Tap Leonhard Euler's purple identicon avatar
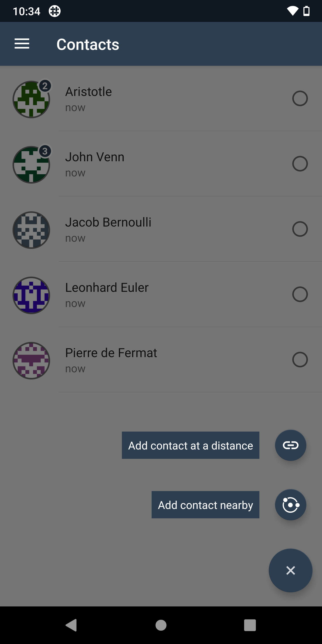The width and height of the screenshot is (322, 644). [x=31, y=295]
